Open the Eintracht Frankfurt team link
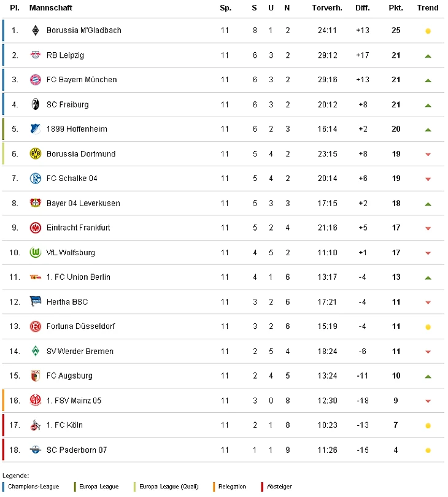448x497 pixels. pos(78,228)
